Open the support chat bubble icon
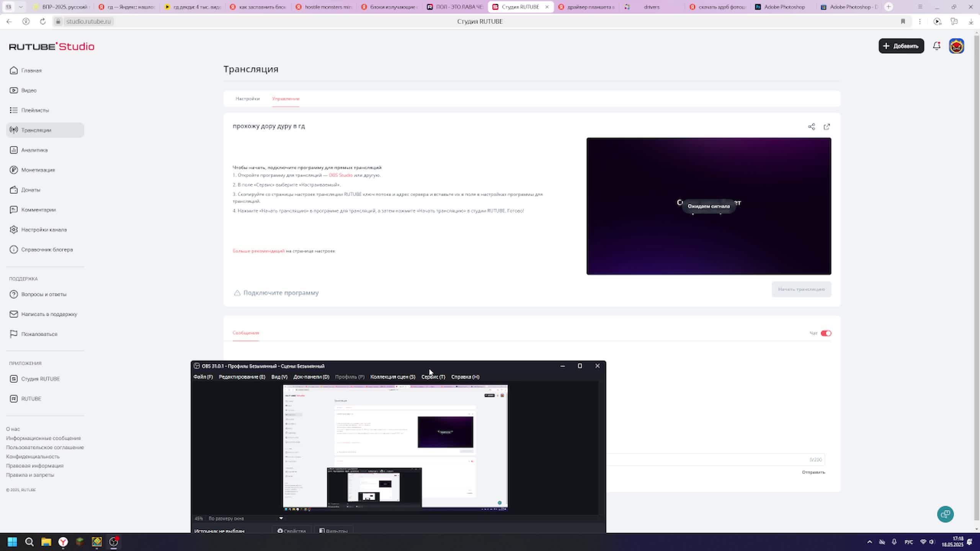The height and width of the screenshot is (551, 980). 945,514
